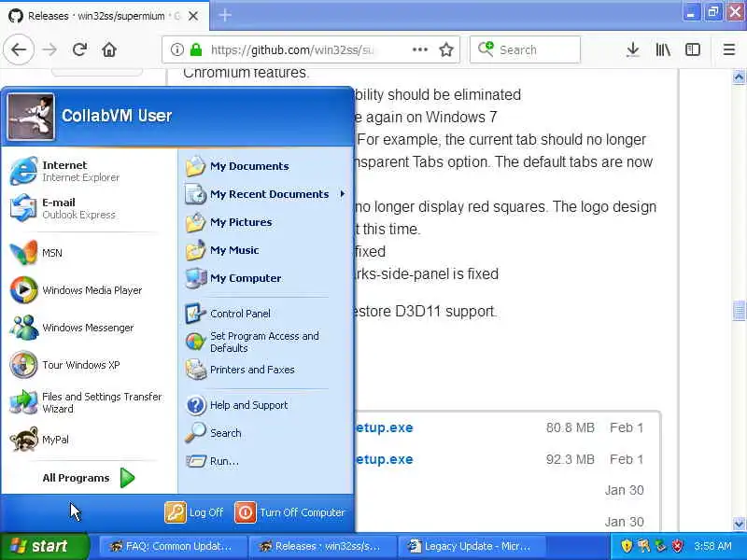Switch to Releases win32ss taskbar window
The width and height of the screenshot is (747, 560).
pyautogui.click(x=323, y=546)
